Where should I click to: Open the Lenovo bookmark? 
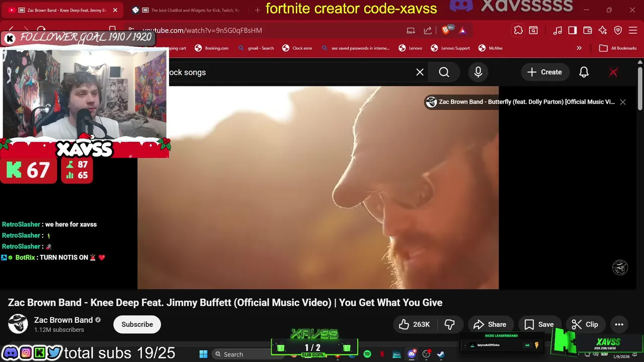(410, 48)
